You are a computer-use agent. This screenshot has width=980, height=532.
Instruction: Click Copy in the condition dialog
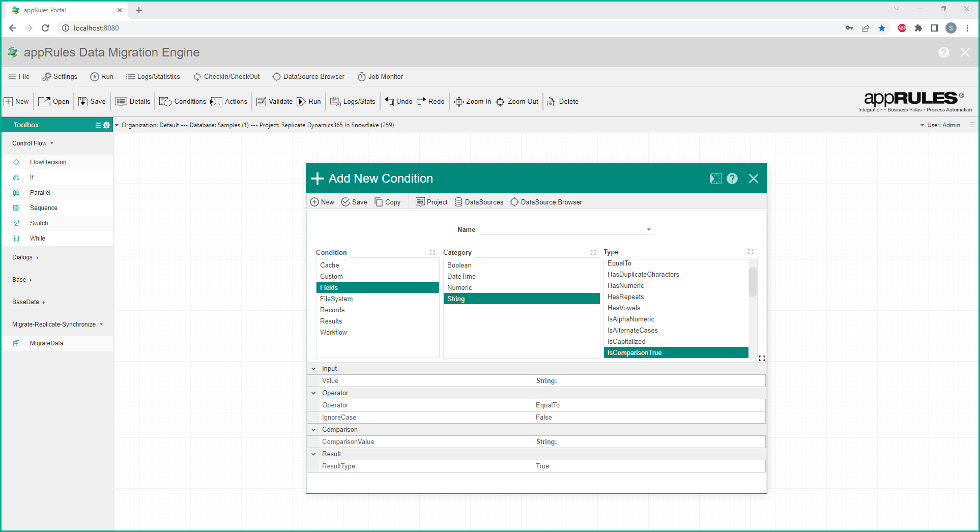click(388, 202)
